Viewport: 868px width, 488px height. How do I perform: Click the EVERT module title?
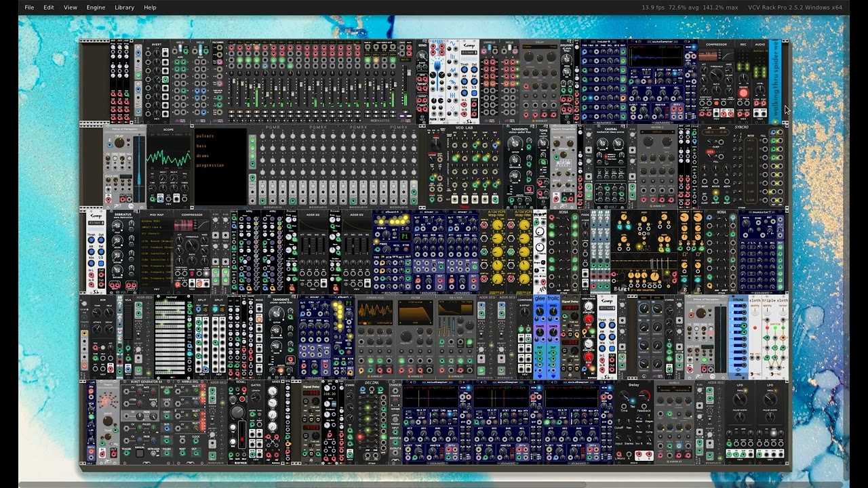(157, 44)
